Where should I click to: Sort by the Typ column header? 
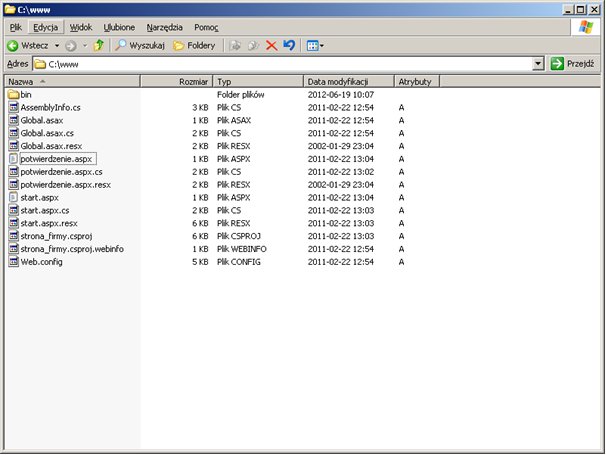tap(258, 82)
